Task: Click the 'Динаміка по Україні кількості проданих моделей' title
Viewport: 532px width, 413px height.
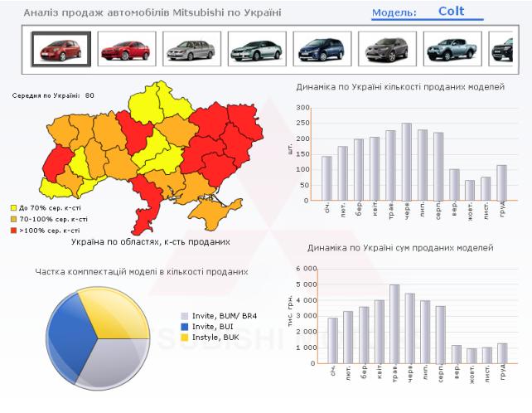Action: pos(400,87)
